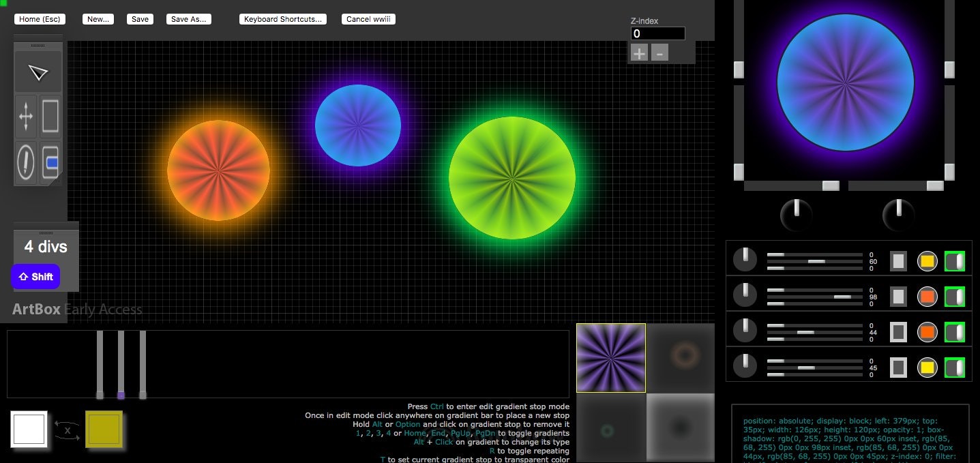Viewport: 980px width, 463px height.
Task: Click the swap colors X icon
Action: [67, 430]
